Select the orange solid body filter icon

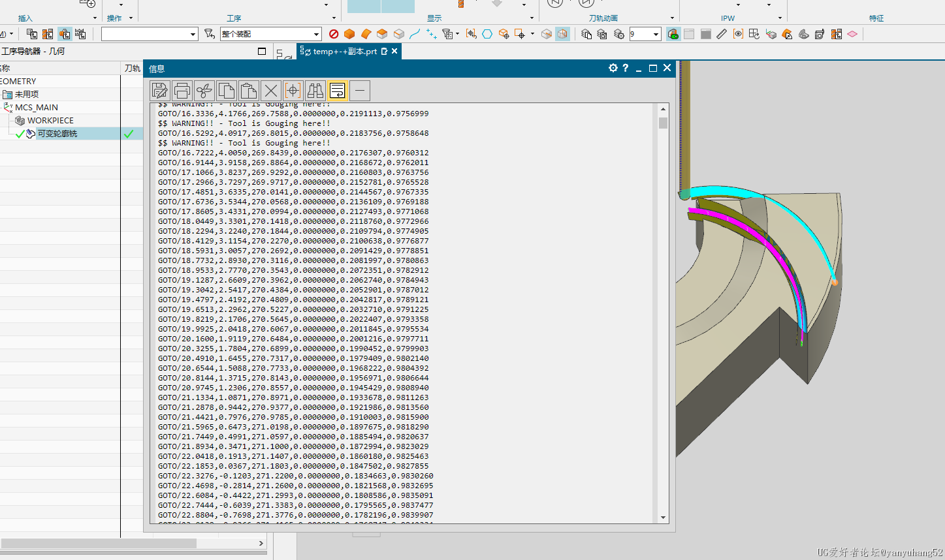pos(349,34)
